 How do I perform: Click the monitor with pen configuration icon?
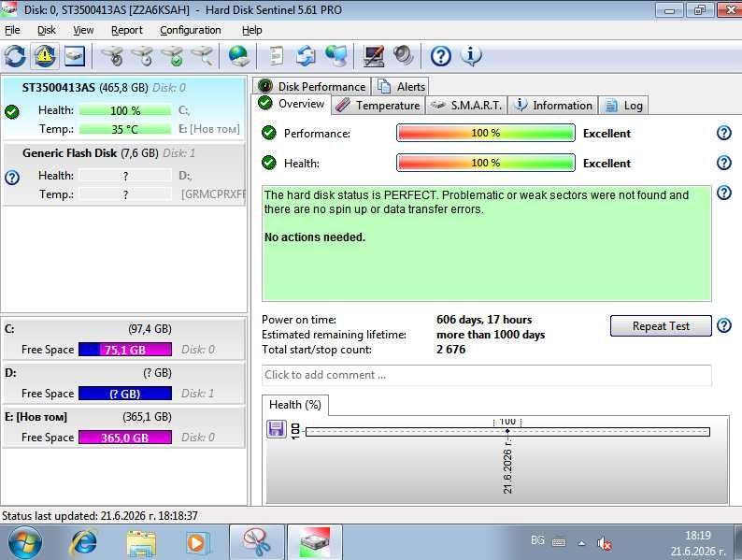tap(374, 56)
